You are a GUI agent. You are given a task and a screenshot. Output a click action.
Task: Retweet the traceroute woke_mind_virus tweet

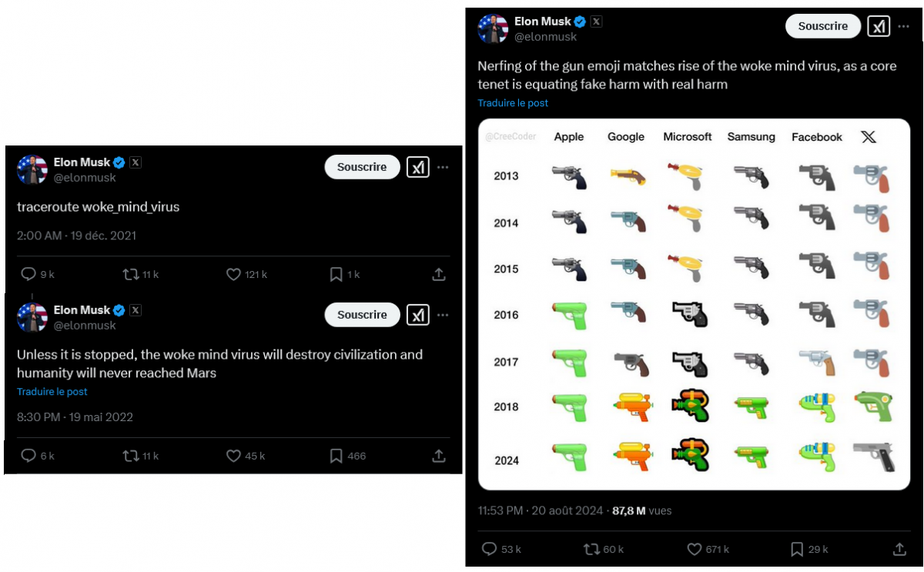[131, 274]
